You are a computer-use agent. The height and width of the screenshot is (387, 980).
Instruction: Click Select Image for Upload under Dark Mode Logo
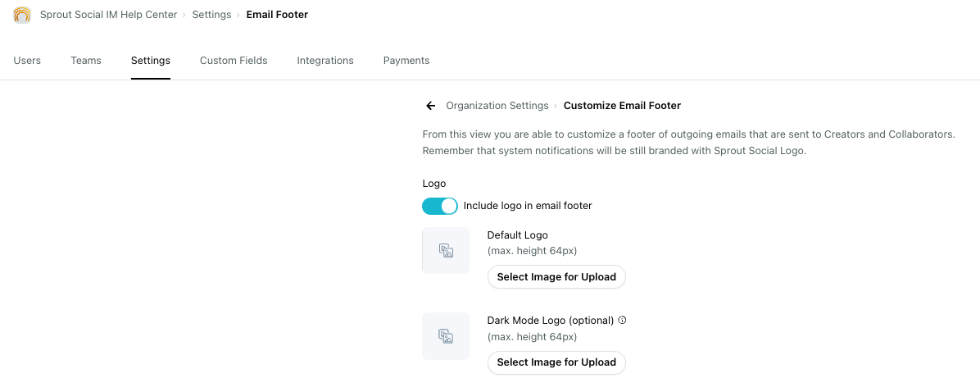[556, 362]
